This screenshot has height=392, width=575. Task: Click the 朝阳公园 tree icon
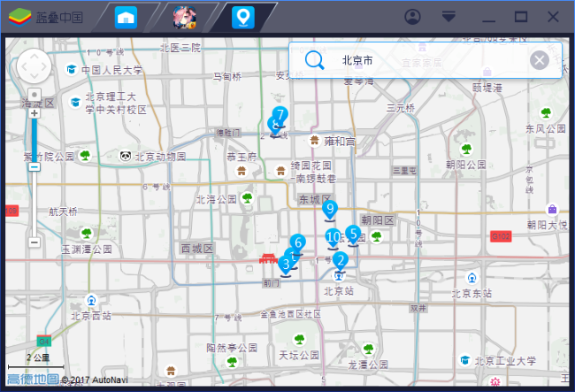tap(466, 149)
